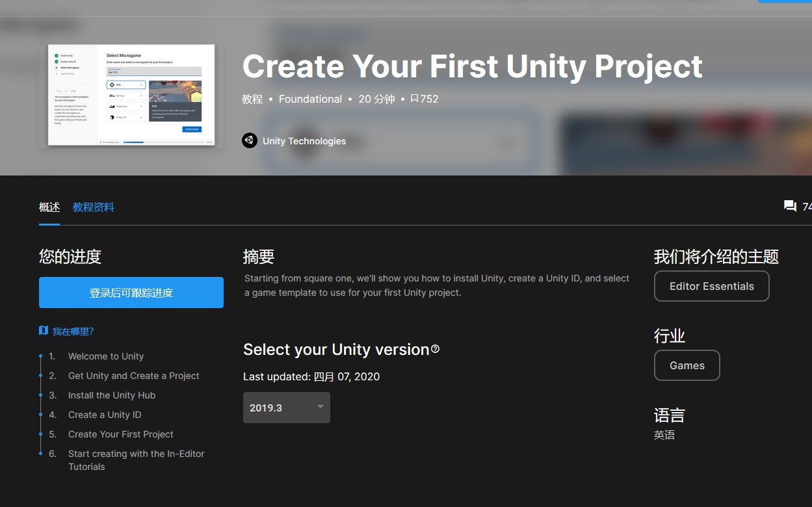This screenshot has height=507, width=812.
Task: Click the 我在哪里? link
Action: coord(73,331)
